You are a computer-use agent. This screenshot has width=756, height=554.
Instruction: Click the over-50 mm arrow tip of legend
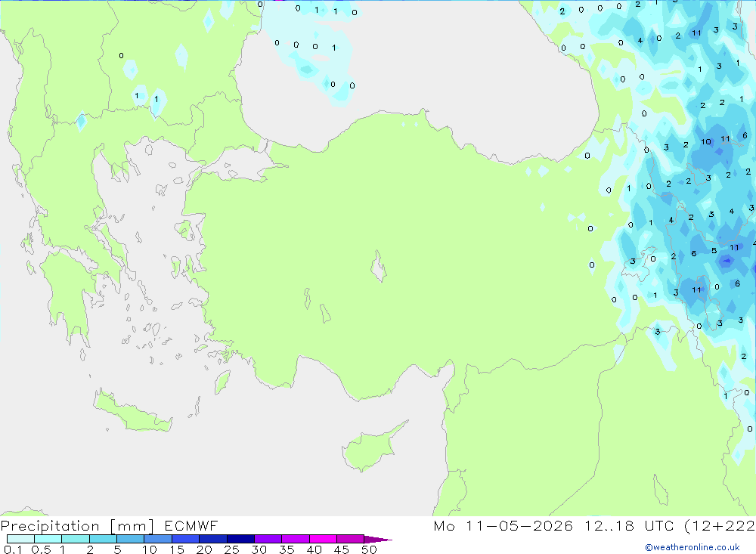pyautogui.click(x=379, y=539)
